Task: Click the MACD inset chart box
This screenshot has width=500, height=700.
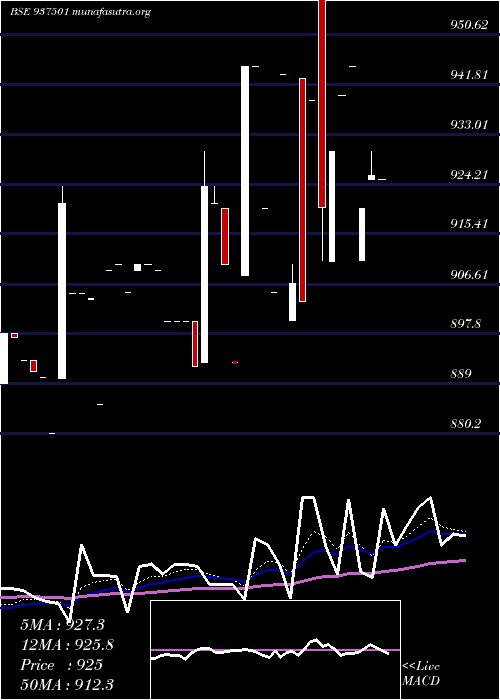Action: (275, 650)
